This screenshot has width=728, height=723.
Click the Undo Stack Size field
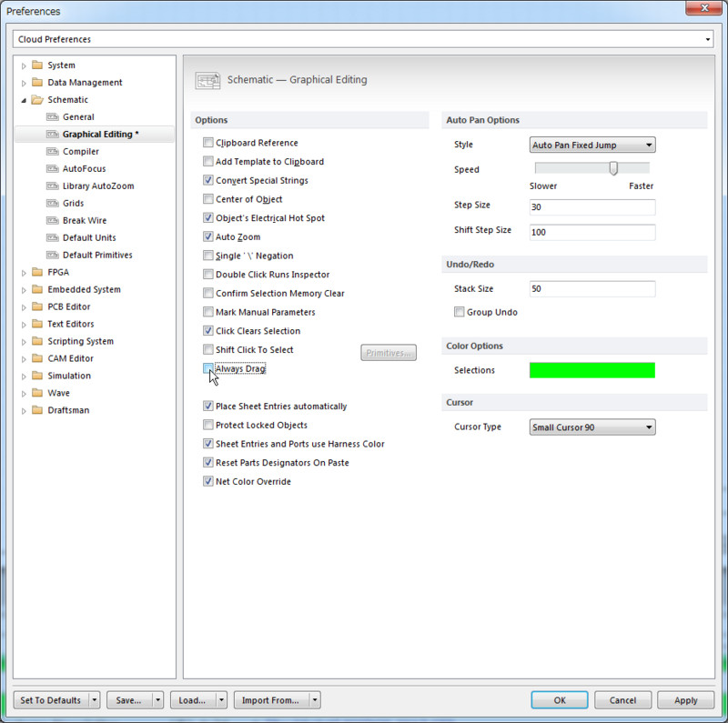click(592, 288)
